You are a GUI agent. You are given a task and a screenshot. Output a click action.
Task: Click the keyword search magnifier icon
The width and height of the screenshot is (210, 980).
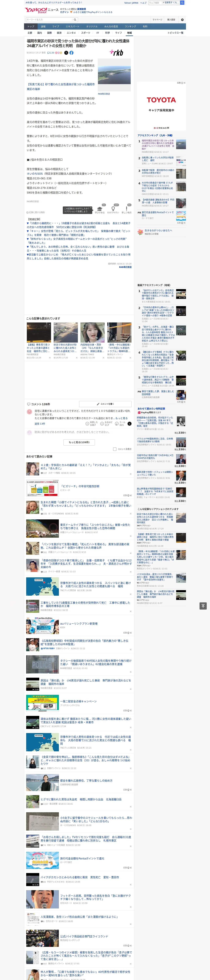pos(75,20)
